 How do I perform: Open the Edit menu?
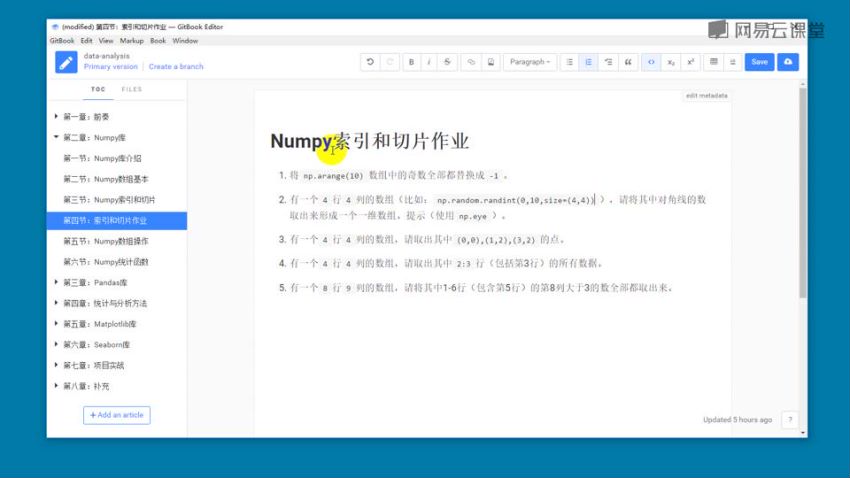click(x=87, y=41)
